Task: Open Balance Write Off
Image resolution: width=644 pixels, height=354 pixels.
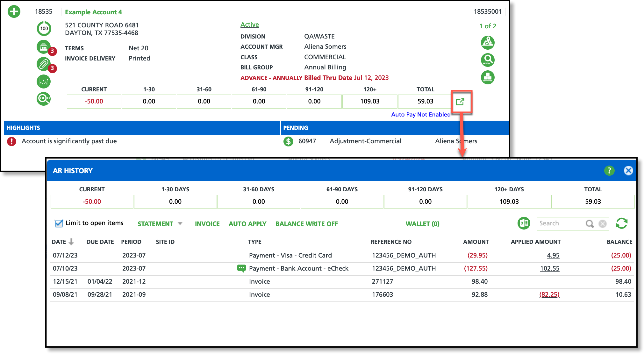Action: click(x=306, y=224)
